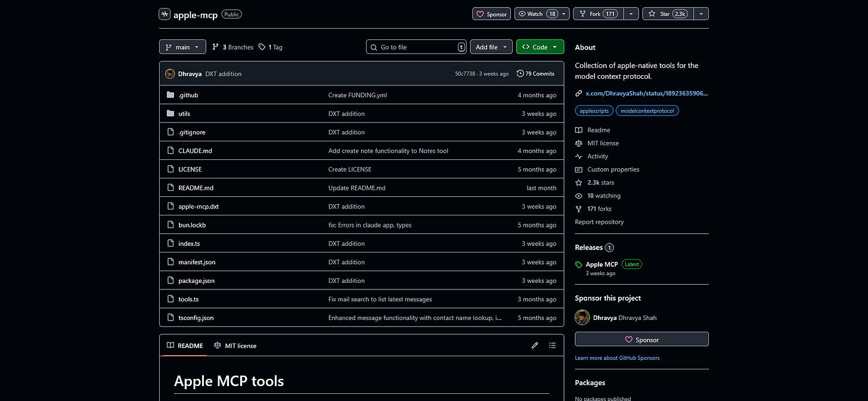Screen dimensions: 868x401
Task: Open the green Code dropdown
Action: tap(540, 47)
